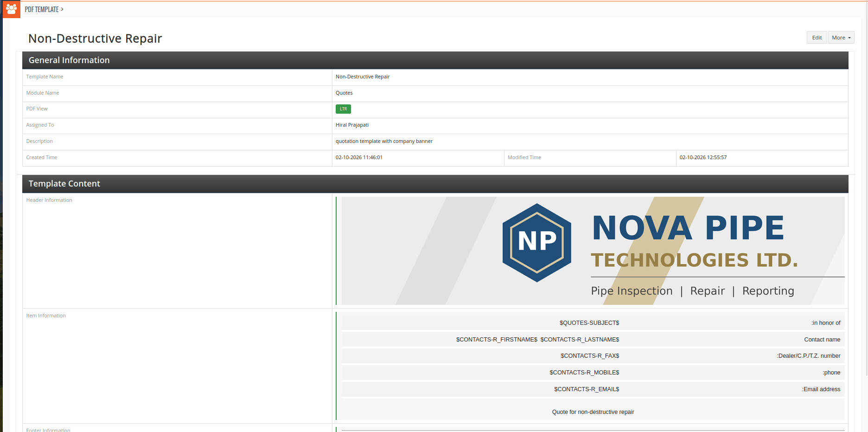This screenshot has width=868, height=432.
Task: Click the page title Non-Destructive Repair
Action: (x=95, y=39)
